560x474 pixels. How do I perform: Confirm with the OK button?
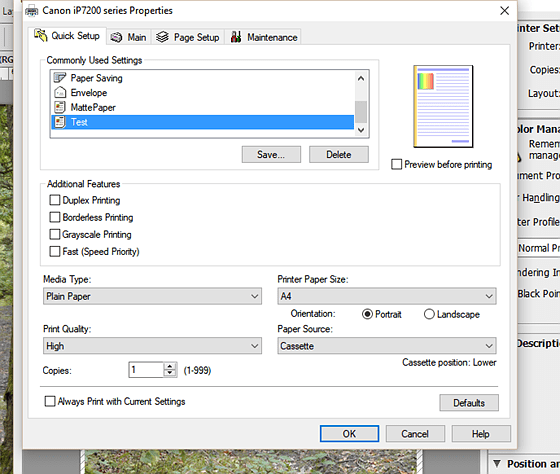coord(349,434)
